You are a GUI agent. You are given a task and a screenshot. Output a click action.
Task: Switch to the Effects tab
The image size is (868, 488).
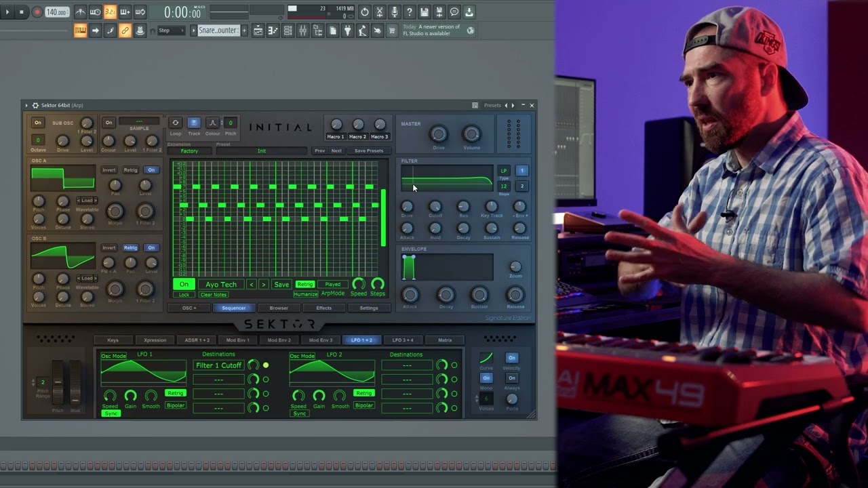tap(324, 308)
